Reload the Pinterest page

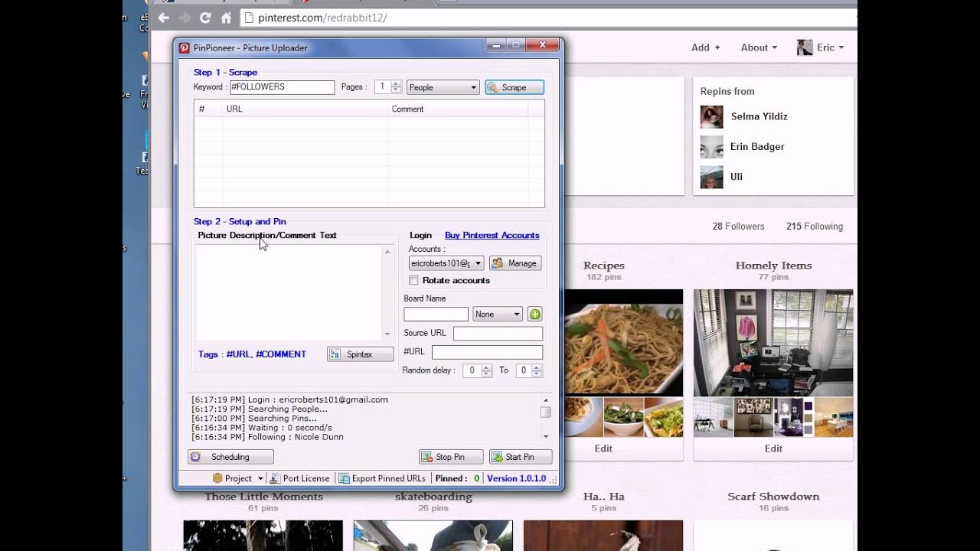coord(205,17)
